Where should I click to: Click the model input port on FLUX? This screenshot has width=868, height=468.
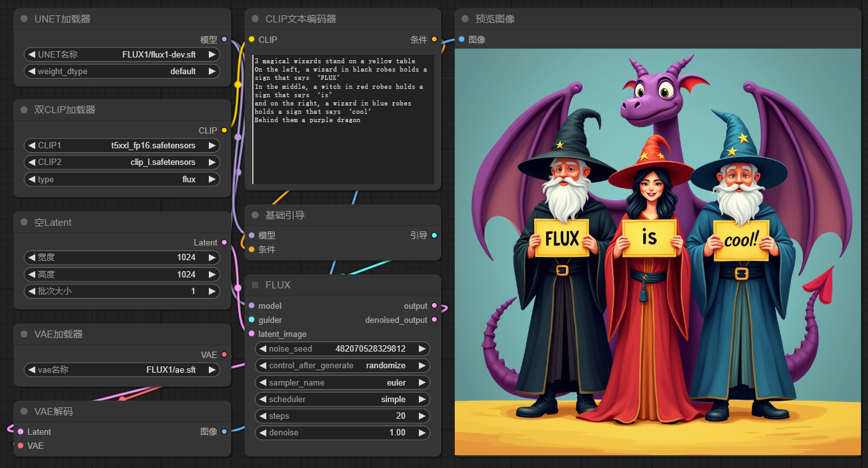tap(252, 306)
